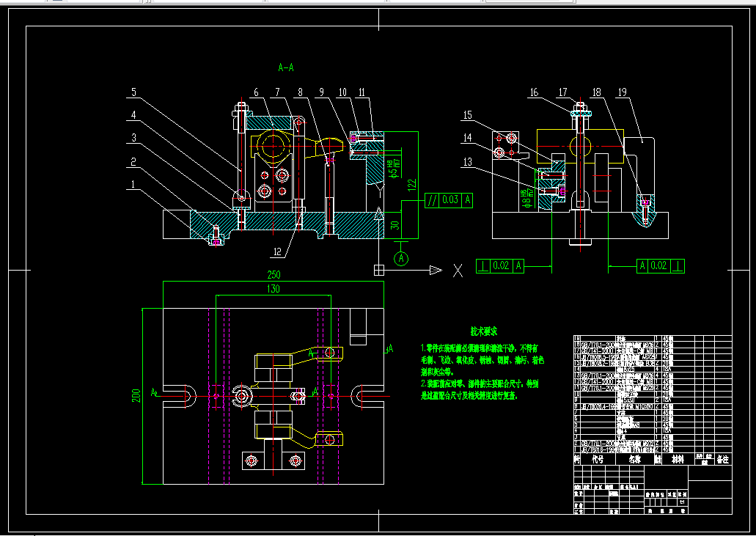
Task: Click the 130 dimension text
Action: point(273,289)
